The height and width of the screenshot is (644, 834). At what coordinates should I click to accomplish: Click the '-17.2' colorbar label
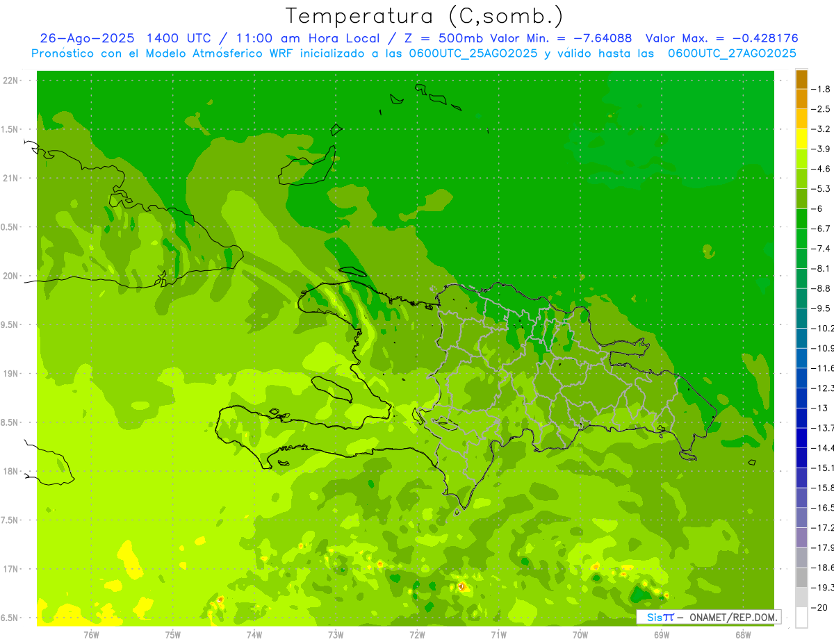point(823,528)
